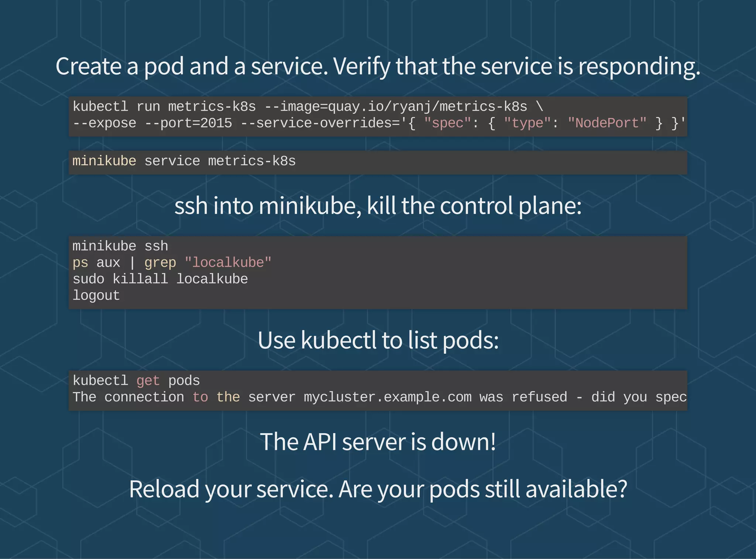Click 'mycluster.example.com' in the error output
Screen dimensions: 756x559
pos(387,397)
